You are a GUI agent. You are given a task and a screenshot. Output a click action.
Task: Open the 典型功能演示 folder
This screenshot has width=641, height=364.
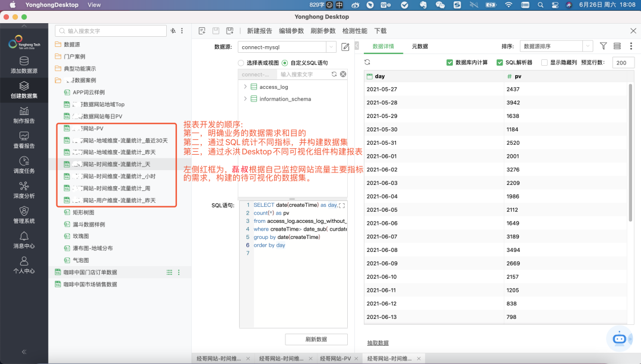click(75, 68)
